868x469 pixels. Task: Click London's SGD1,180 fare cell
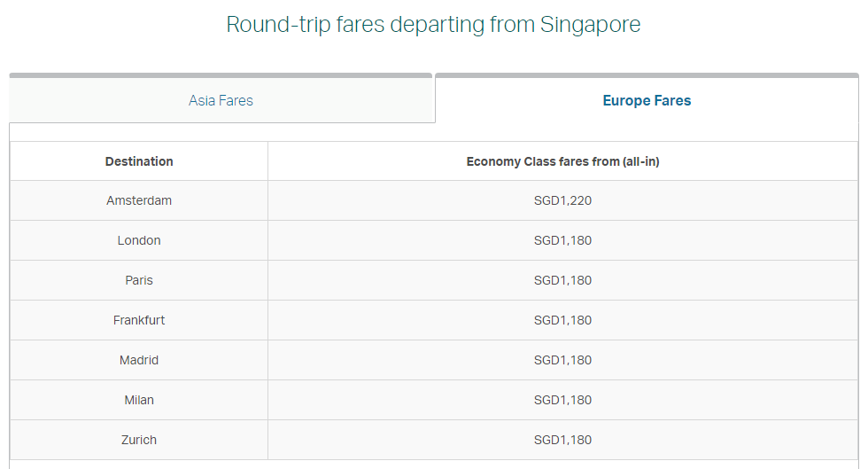(x=562, y=240)
